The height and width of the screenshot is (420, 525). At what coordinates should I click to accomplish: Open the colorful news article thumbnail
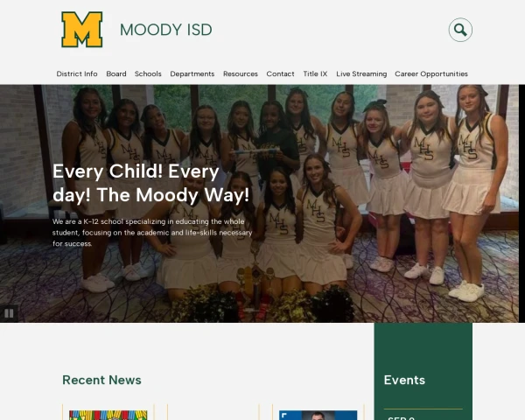(108, 416)
